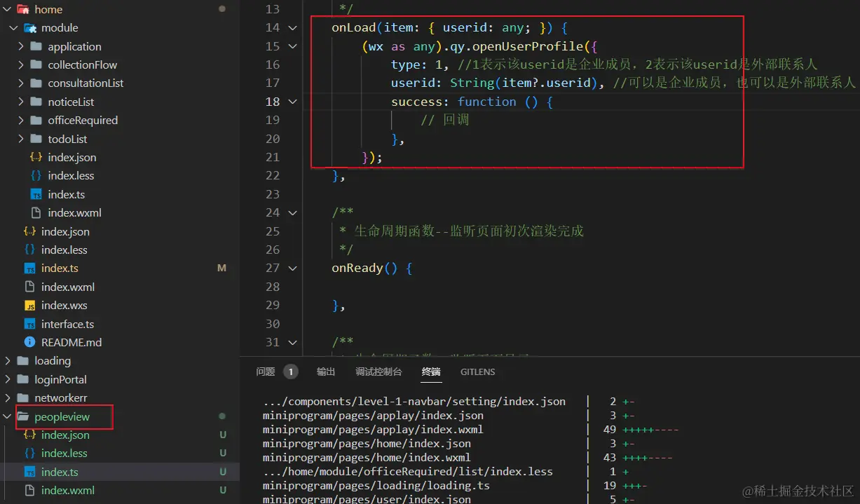860x504 pixels.
Task: Fold success function at line 18 arrow
Action: tap(292, 102)
